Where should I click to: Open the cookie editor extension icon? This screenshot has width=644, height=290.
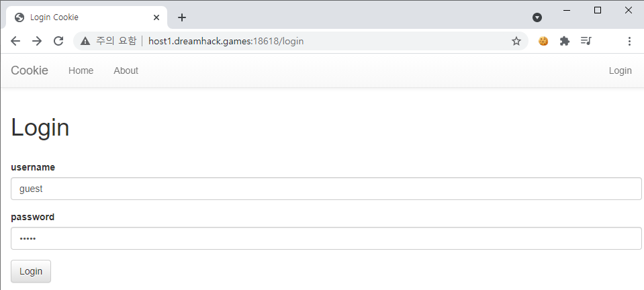click(543, 41)
